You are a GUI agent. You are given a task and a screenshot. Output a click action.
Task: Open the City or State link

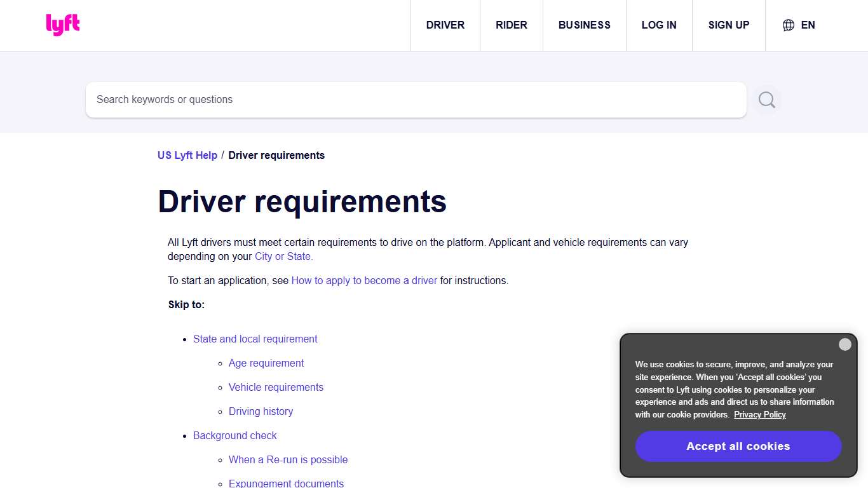(283, 256)
